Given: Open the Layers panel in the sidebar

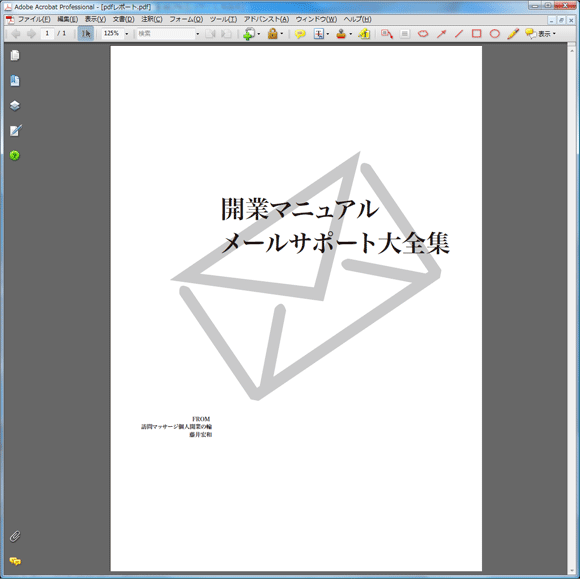Looking at the screenshot, I should pyautogui.click(x=15, y=106).
